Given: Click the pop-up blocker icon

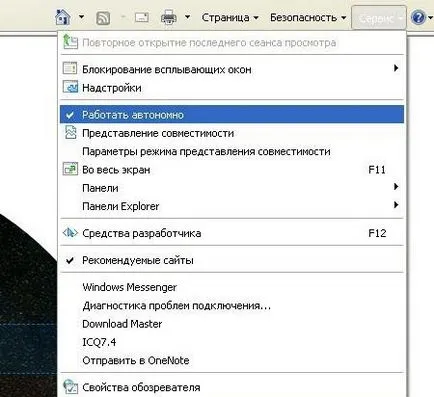Looking at the screenshot, I should pos(70,68).
